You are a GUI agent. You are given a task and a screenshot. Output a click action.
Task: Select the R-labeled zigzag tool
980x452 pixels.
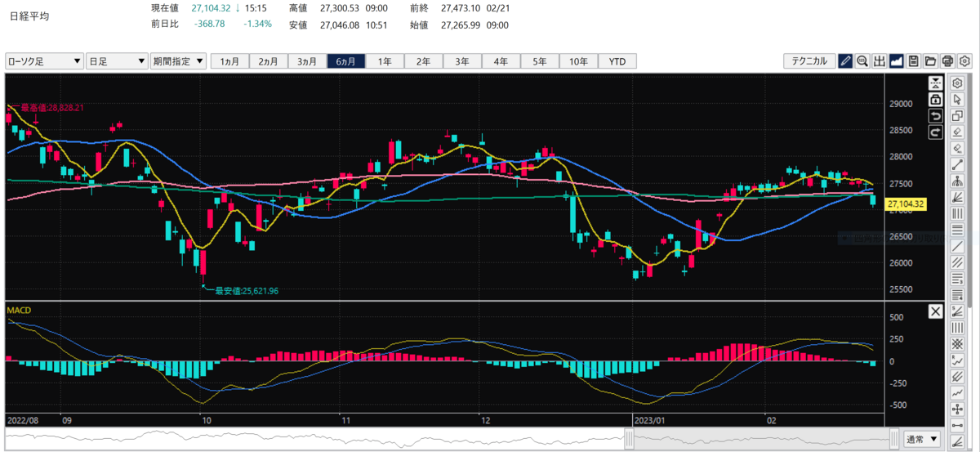(958, 360)
